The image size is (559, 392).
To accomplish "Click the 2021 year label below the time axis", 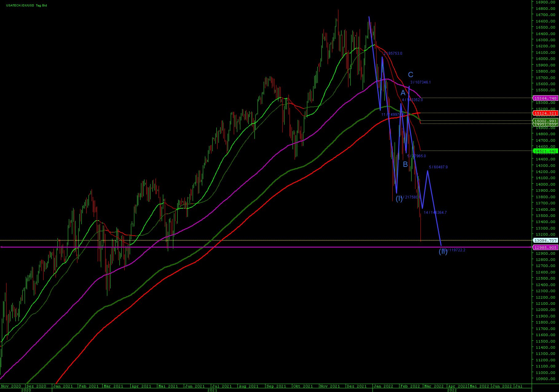I will coord(212,390).
